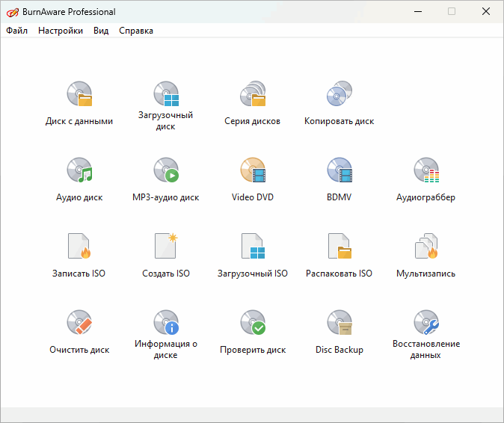Open Копировать диск tool
This screenshot has width=504, height=423.
click(x=339, y=95)
